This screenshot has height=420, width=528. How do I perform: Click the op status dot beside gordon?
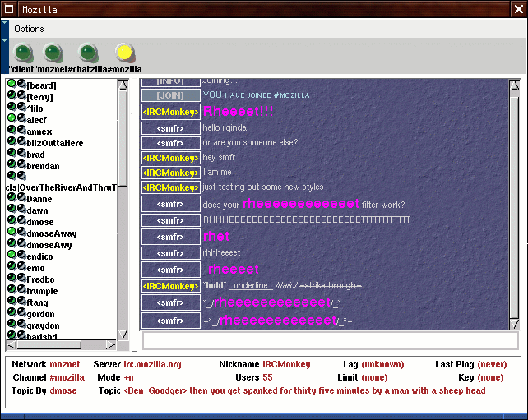(x=12, y=312)
